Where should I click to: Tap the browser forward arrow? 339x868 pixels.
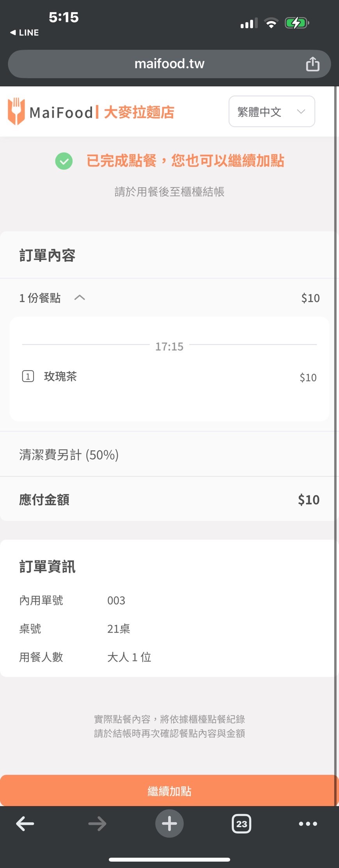point(97,823)
